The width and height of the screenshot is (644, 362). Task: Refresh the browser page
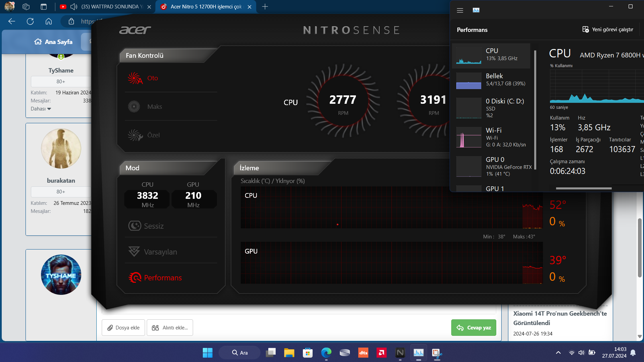coord(30,21)
